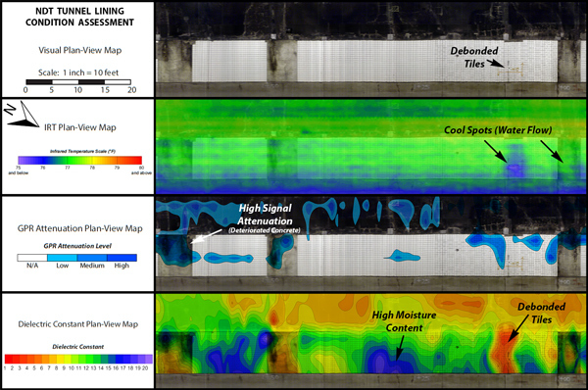Click the Infrared Temperature Scale color bar
This screenshot has width=588, height=390.
coord(80,160)
